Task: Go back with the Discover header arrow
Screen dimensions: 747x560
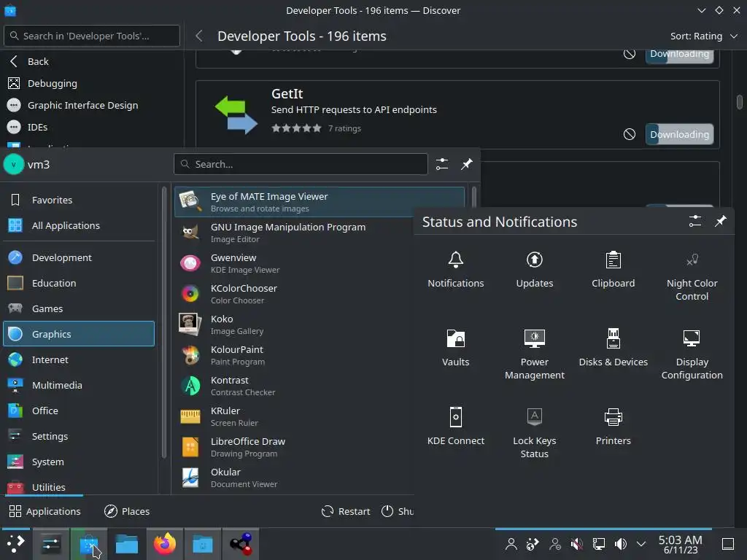Action: (199, 36)
